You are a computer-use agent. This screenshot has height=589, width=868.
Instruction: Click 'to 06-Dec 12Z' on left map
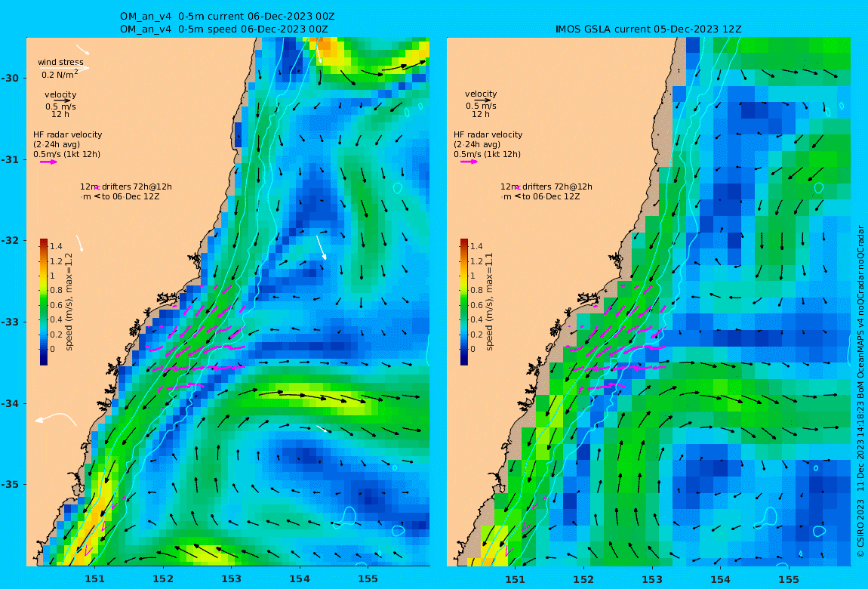pos(131,196)
